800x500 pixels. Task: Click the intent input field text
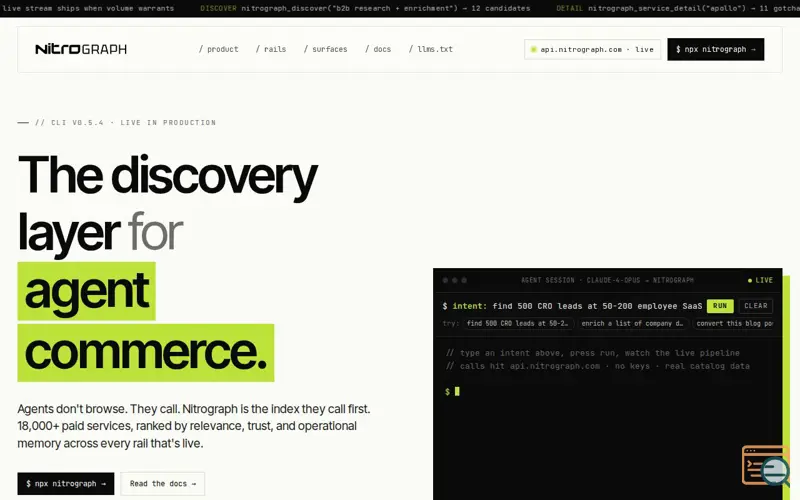tap(597, 306)
